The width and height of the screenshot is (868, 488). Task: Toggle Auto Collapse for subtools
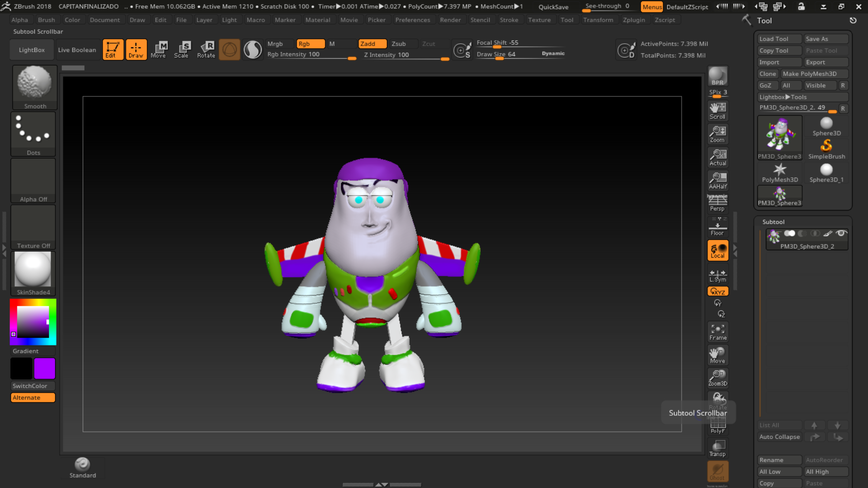pos(779,437)
